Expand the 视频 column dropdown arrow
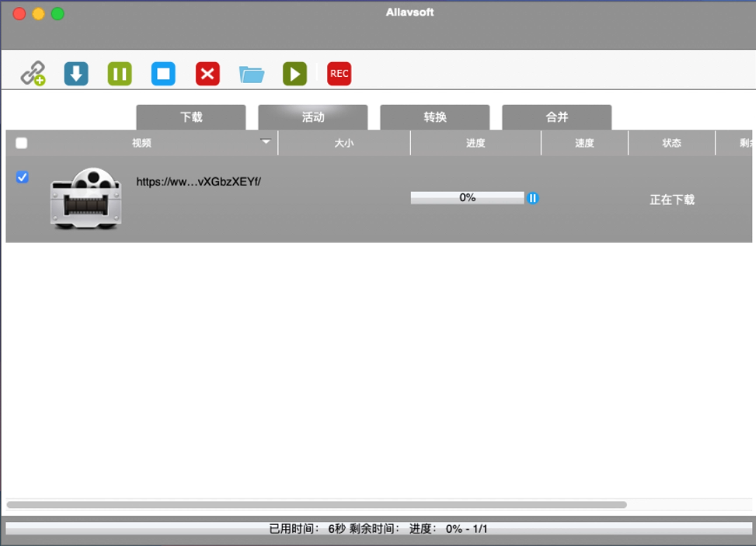Image resolution: width=756 pixels, height=546 pixels. coord(266,142)
